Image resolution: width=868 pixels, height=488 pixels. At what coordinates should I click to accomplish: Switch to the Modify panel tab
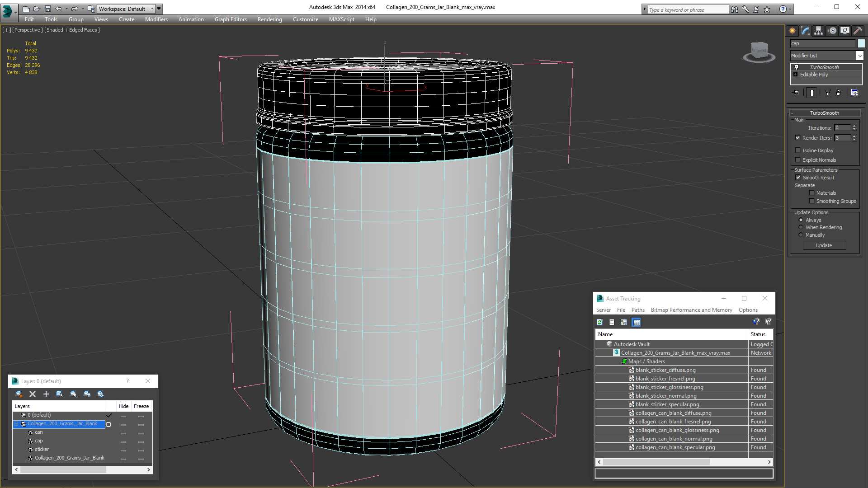pyautogui.click(x=806, y=31)
